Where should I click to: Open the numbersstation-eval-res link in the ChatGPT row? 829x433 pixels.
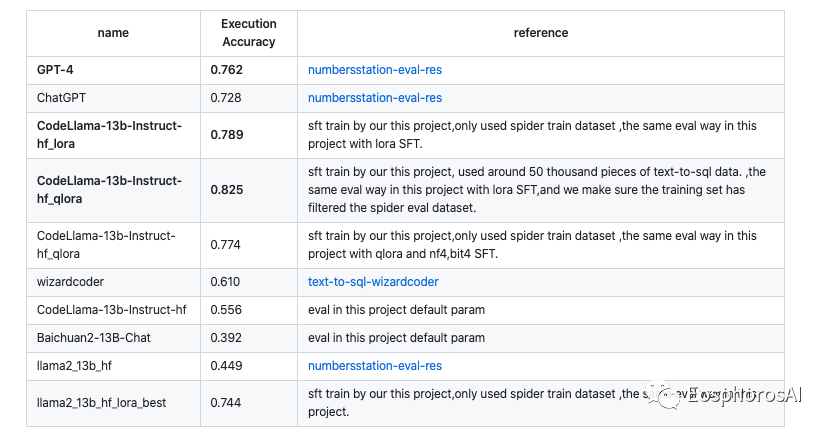tap(374, 98)
